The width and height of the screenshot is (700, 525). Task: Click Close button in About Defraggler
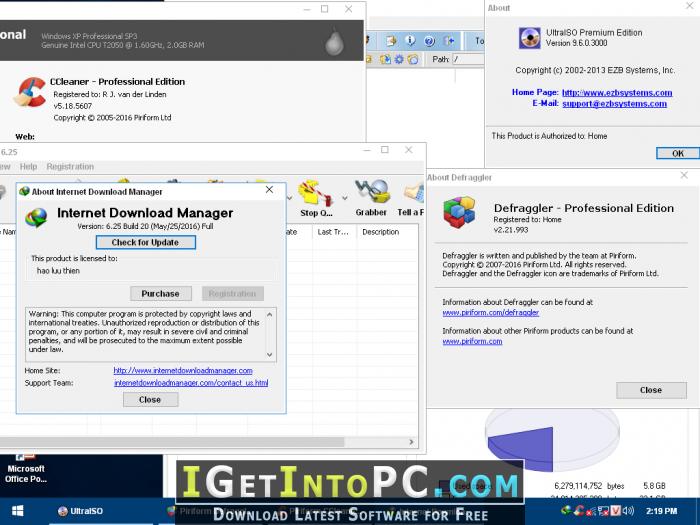651,390
